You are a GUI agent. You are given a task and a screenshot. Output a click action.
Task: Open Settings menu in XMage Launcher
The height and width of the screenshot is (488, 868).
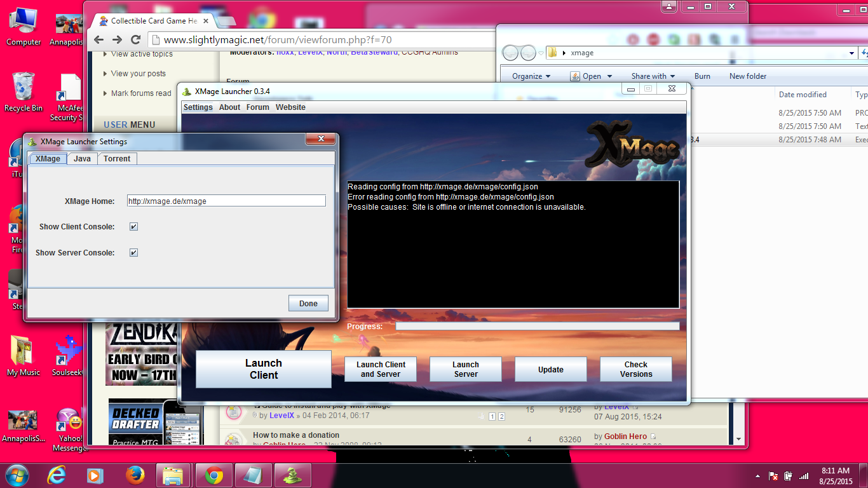[198, 107]
